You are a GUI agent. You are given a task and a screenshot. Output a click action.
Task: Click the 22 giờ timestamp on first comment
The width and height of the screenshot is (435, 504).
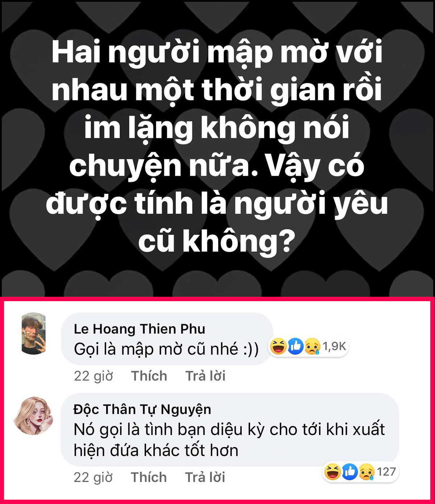pos(94,376)
